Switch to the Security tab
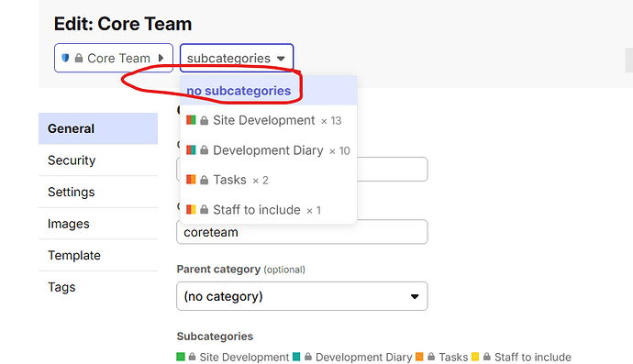Viewport: 633px width, 364px height. point(98,160)
